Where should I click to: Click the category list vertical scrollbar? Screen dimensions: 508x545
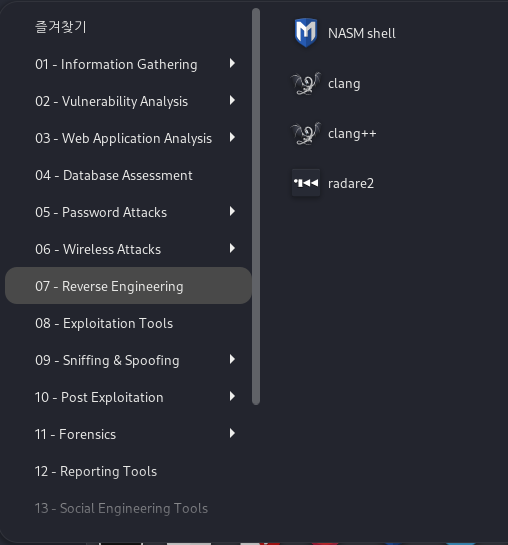(256, 206)
